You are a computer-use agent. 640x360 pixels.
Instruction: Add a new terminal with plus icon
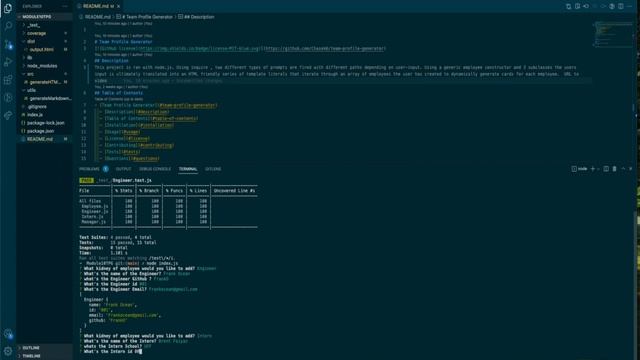593,169
